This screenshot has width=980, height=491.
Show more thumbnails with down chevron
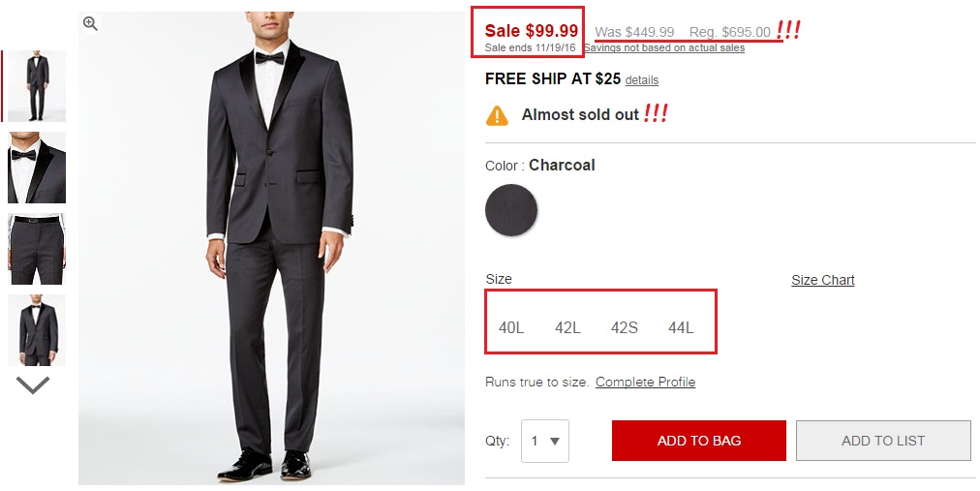point(33,385)
